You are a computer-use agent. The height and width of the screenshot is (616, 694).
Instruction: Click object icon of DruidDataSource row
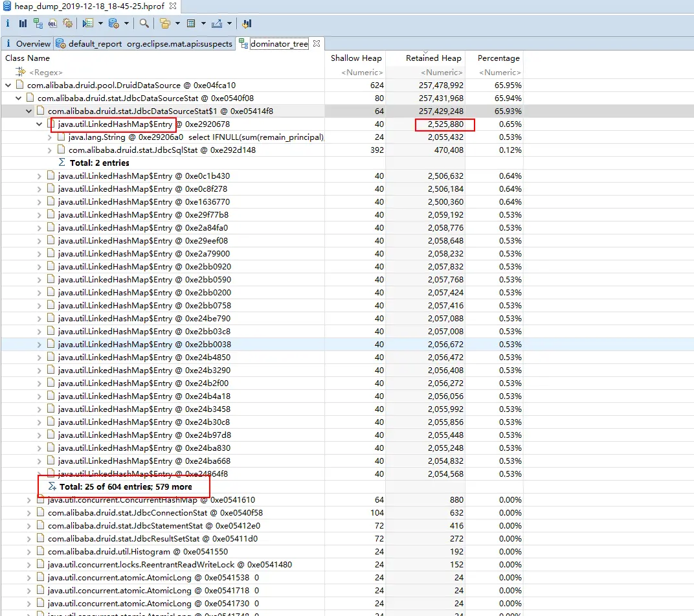20,85
